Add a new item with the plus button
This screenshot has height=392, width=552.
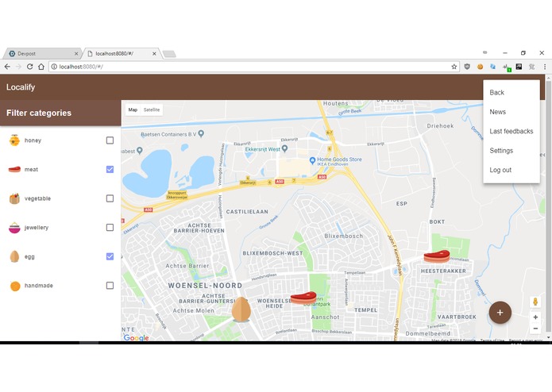[500, 313]
